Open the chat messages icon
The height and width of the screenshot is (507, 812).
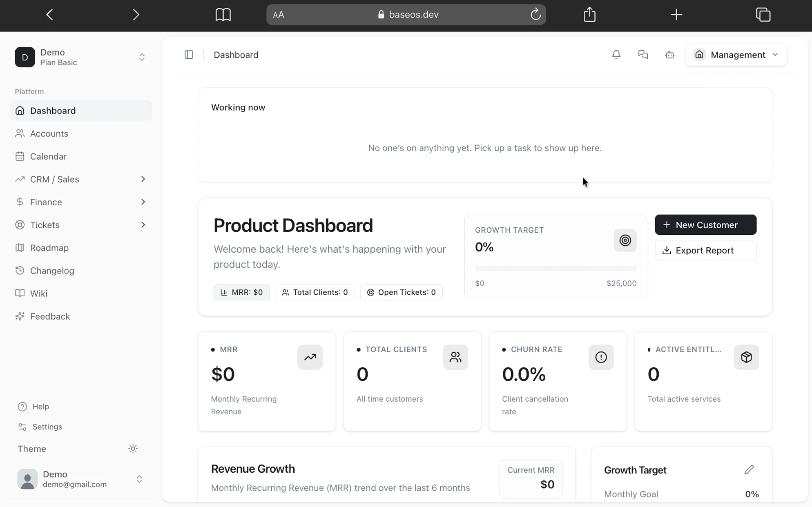tap(643, 55)
